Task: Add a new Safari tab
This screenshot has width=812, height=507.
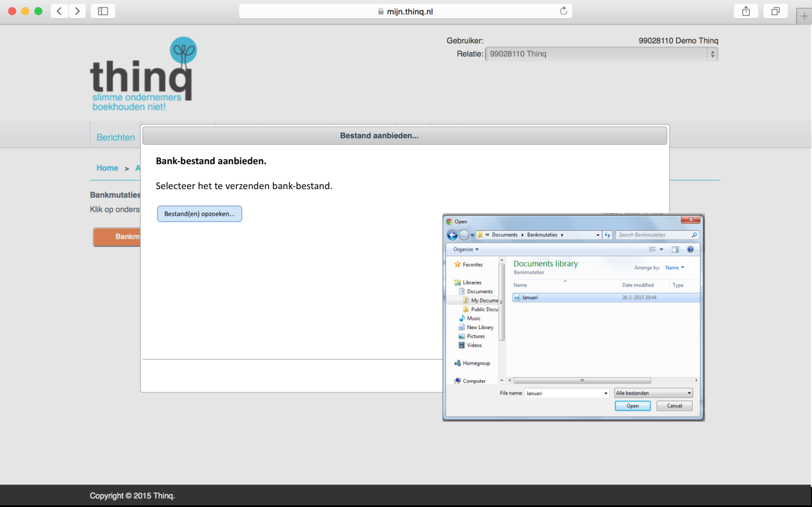Action: pos(804,17)
